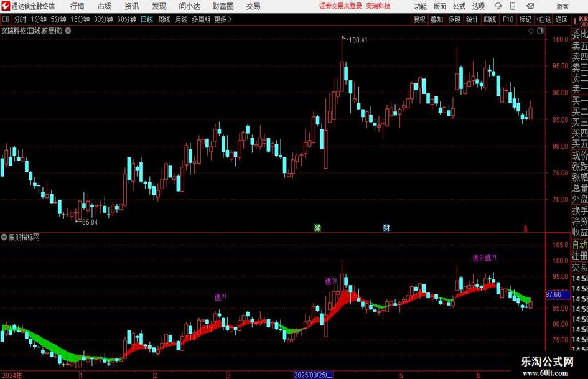The width and height of the screenshot is (588, 379).
Task: Click the 2025/03/25 date marker
Action: [x=314, y=375]
